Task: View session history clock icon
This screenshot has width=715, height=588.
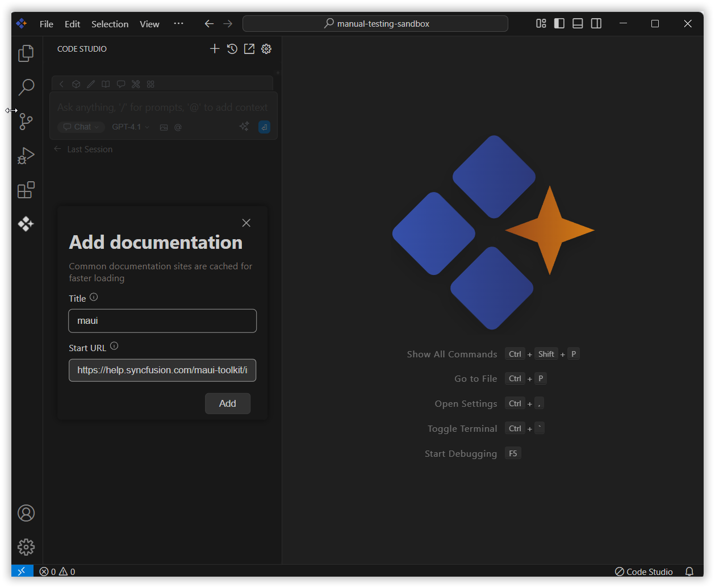Action: 232,49
